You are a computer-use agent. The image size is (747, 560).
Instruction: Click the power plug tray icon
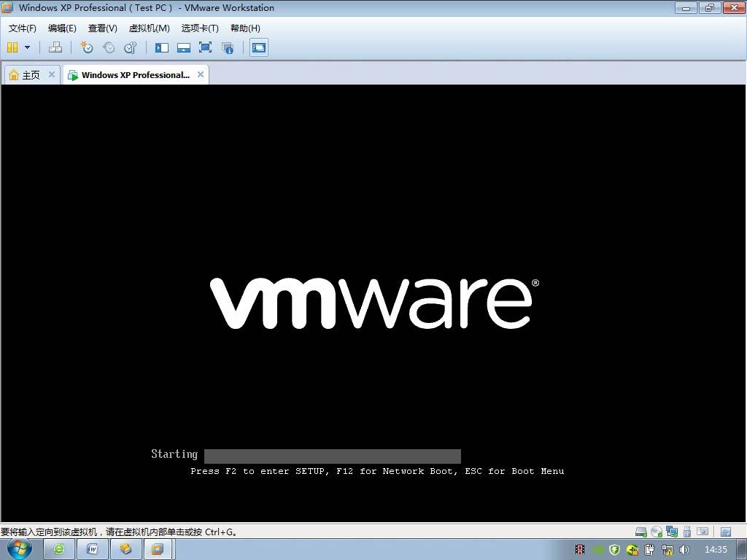tap(650, 550)
